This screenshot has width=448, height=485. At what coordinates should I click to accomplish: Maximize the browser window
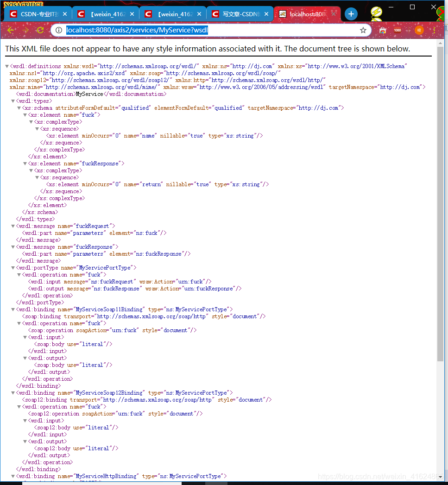[412, 7]
